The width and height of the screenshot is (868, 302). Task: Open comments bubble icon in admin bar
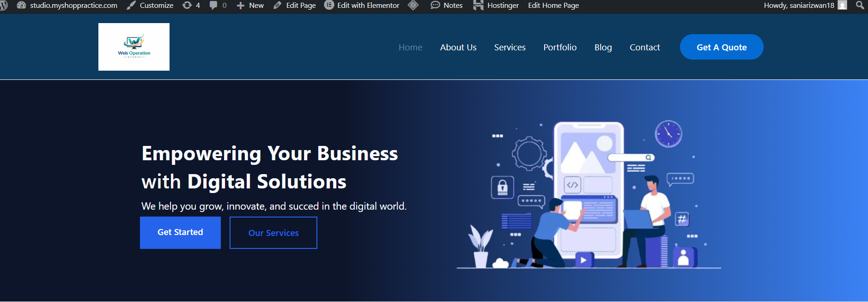[x=218, y=6]
